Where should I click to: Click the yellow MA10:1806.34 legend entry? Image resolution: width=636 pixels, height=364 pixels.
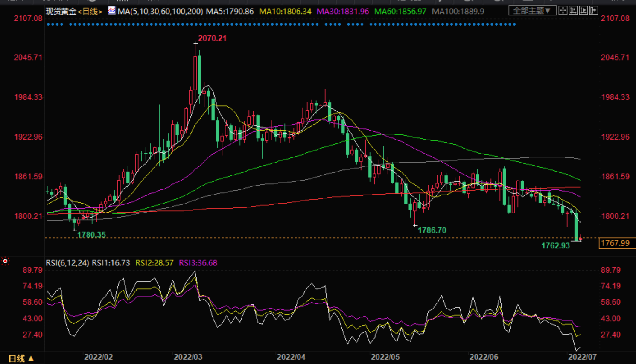(285, 11)
